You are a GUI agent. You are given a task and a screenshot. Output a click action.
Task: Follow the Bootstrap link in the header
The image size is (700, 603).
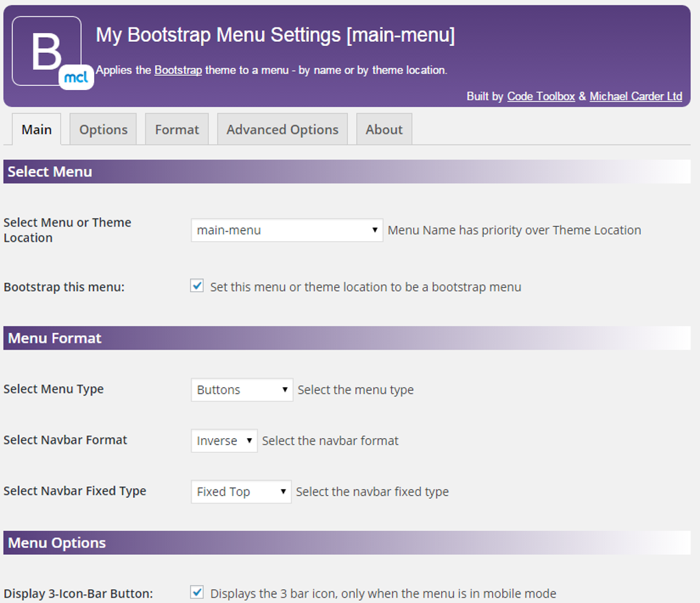(x=178, y=70)
